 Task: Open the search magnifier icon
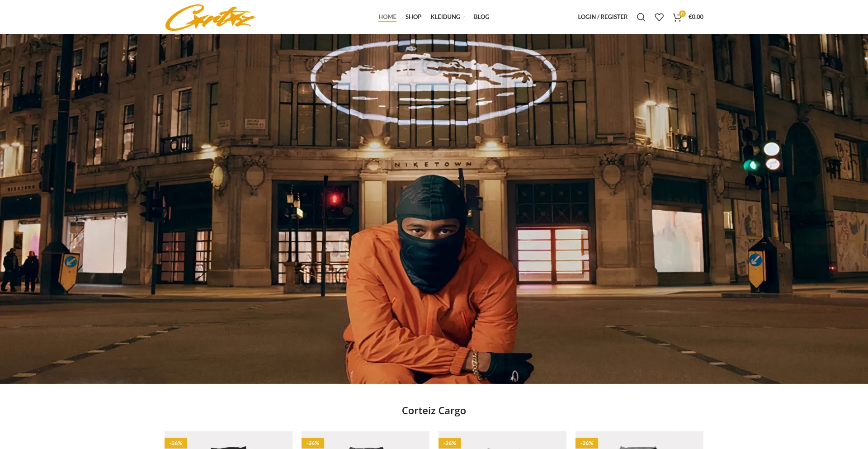click(641, 17)
